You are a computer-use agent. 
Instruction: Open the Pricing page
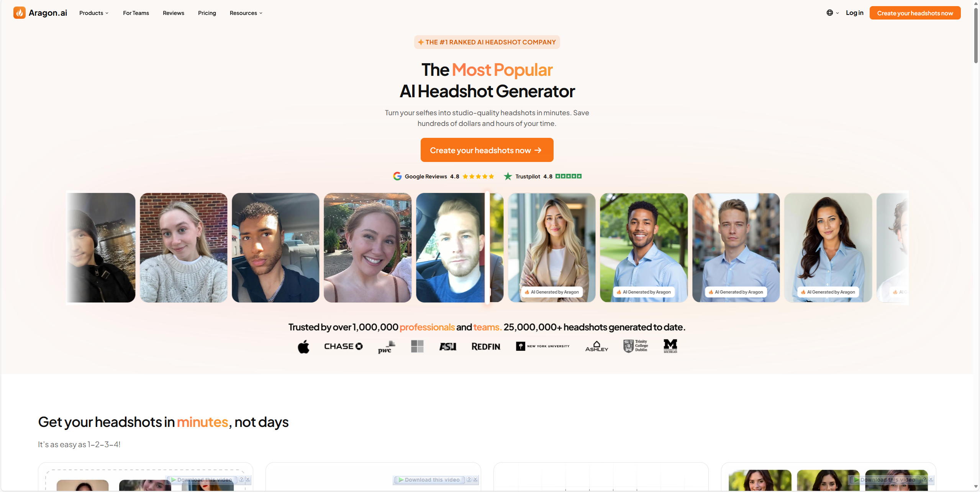207,13
